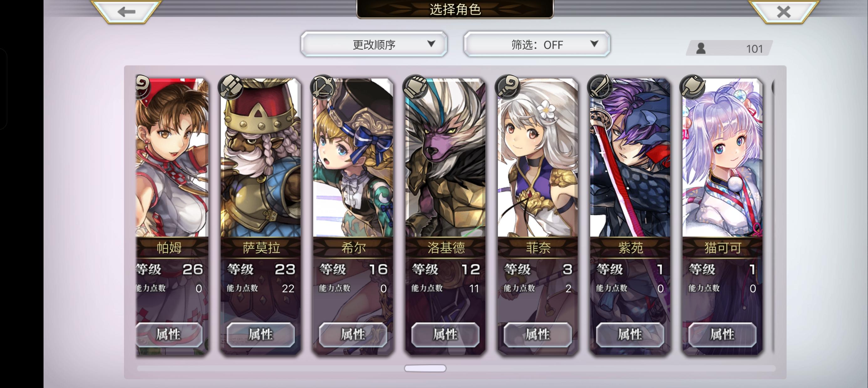Screen dimensions: 868x388
Task: Close the character selection screen
Action: [783, 12]
